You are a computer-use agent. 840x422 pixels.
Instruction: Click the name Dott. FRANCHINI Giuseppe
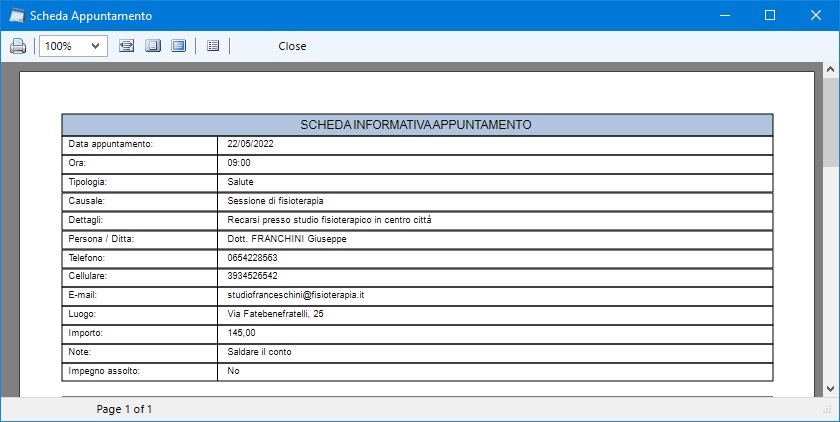[x=287, y=239]
